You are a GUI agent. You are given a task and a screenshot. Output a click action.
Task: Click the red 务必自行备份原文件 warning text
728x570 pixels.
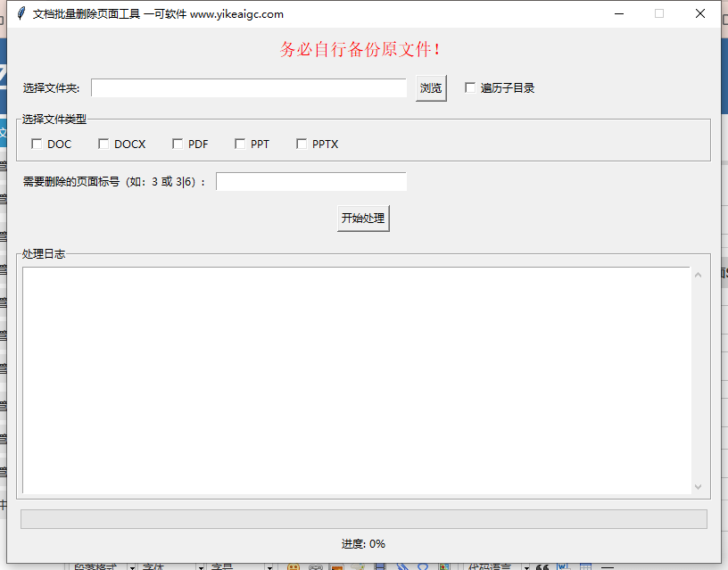click(360, 49)
